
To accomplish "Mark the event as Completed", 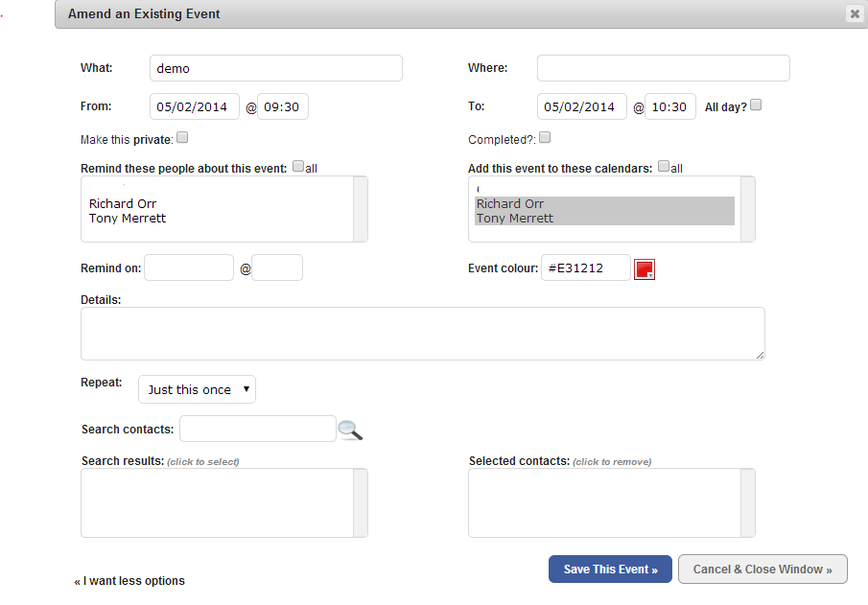I will click(545, 137).
